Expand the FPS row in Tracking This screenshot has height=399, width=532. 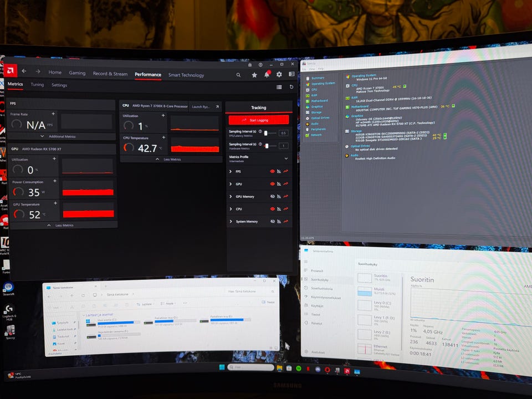231,171
